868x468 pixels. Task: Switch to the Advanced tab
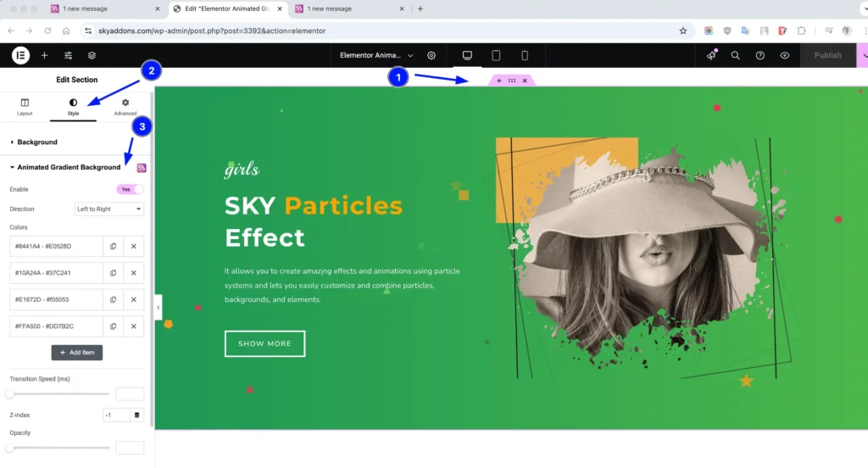pyautogui.click(x=125, y=106)
